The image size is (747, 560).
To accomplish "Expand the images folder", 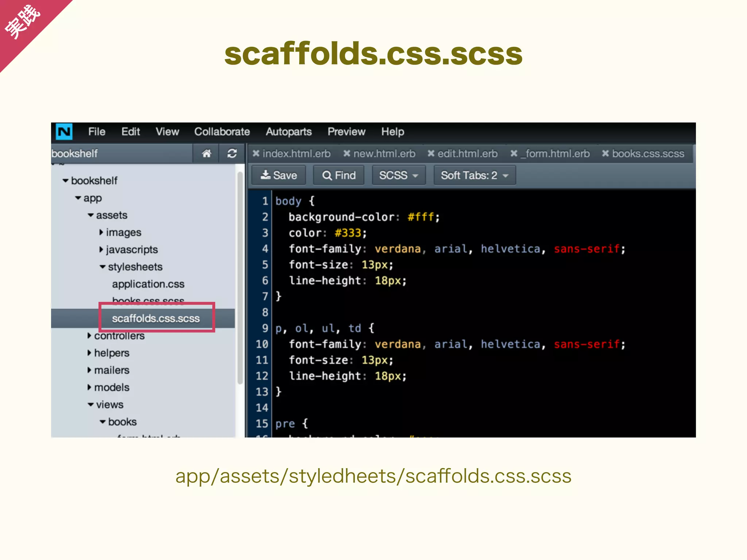I will pyautogui.click(x=101, y=232).
